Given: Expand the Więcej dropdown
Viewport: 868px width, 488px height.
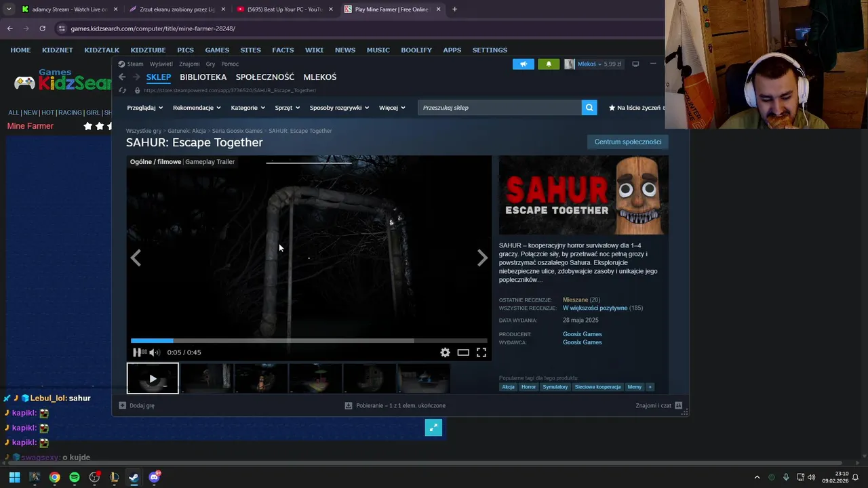Looking at the screenshot, I should pos(392,107).
